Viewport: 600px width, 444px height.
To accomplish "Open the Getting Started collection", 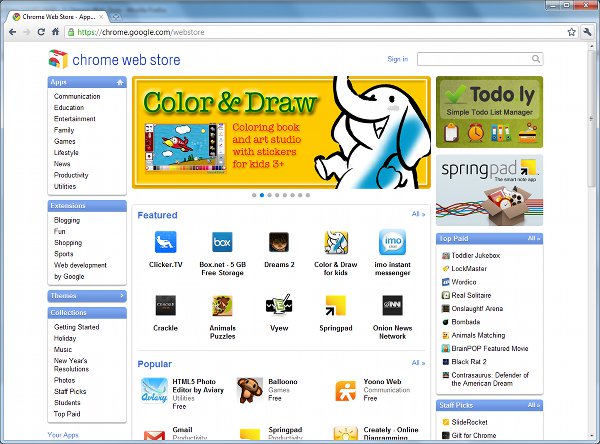I will pos(77,327).
